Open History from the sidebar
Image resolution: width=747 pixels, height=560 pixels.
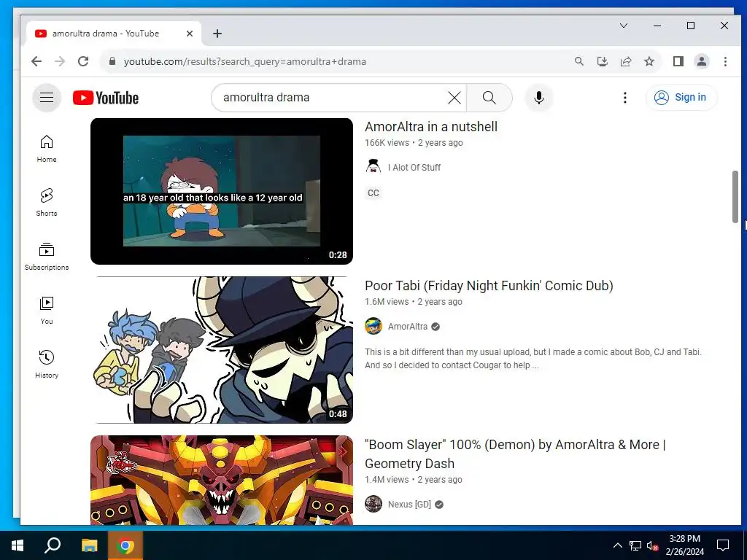pos(47,365)
